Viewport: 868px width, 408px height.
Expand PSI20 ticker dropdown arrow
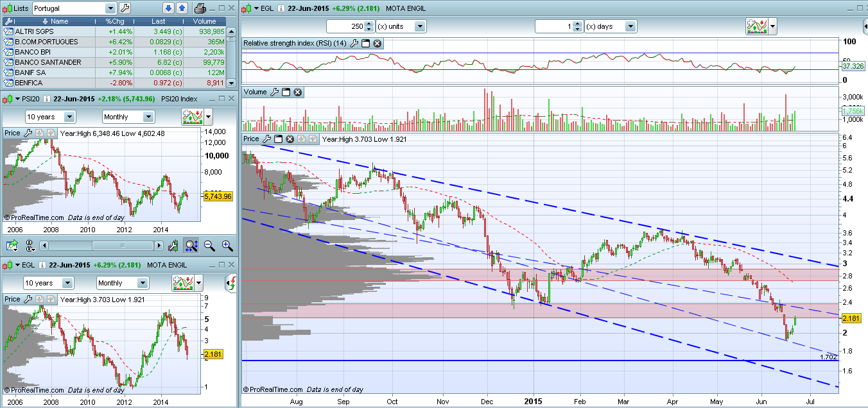point(17,99)
